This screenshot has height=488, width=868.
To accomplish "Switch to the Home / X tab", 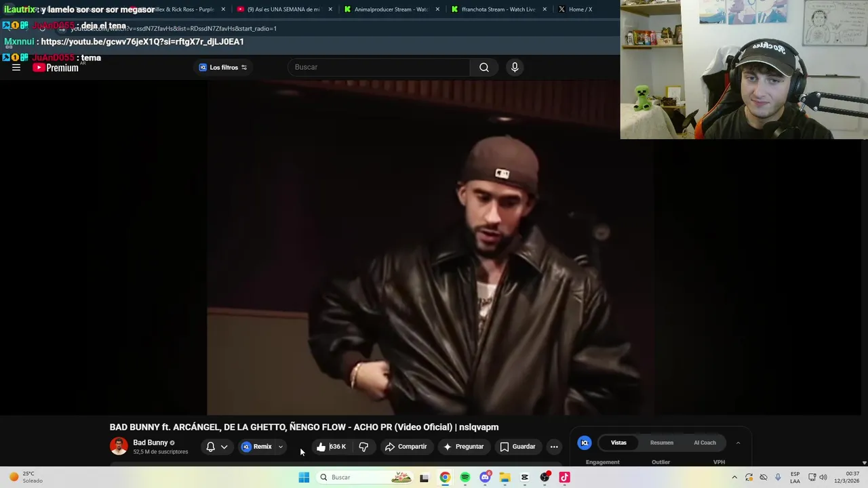I will 580,9.
